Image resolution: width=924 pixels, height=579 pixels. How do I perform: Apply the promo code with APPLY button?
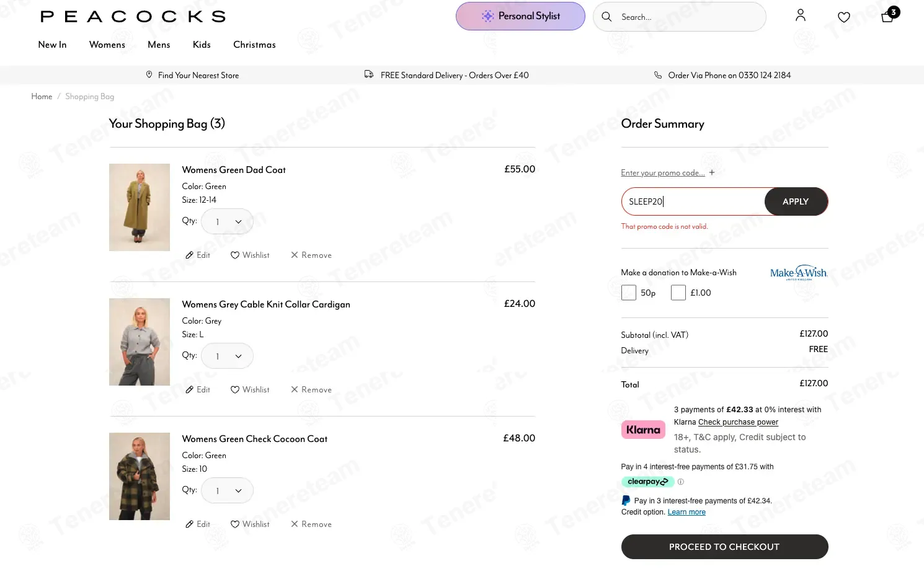point(796,201)
